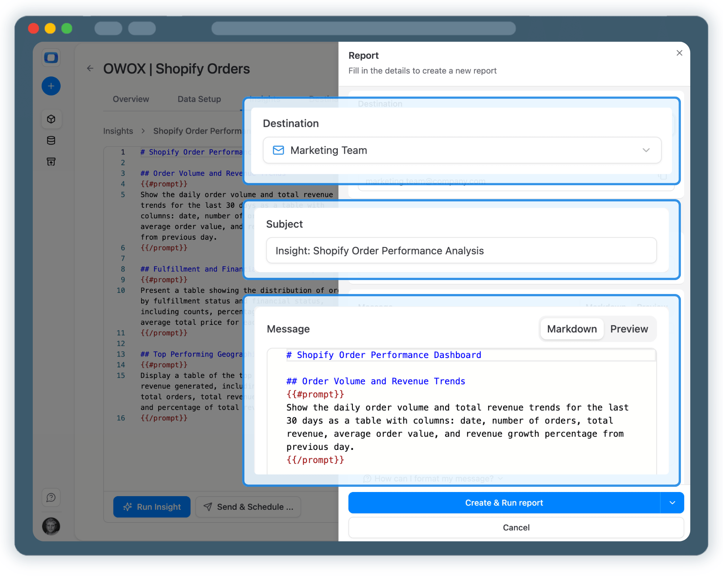Viewport: 723px width, 588px height.
Task: Click the envelope icon beside Marketing Team
Action: (278, 150)
